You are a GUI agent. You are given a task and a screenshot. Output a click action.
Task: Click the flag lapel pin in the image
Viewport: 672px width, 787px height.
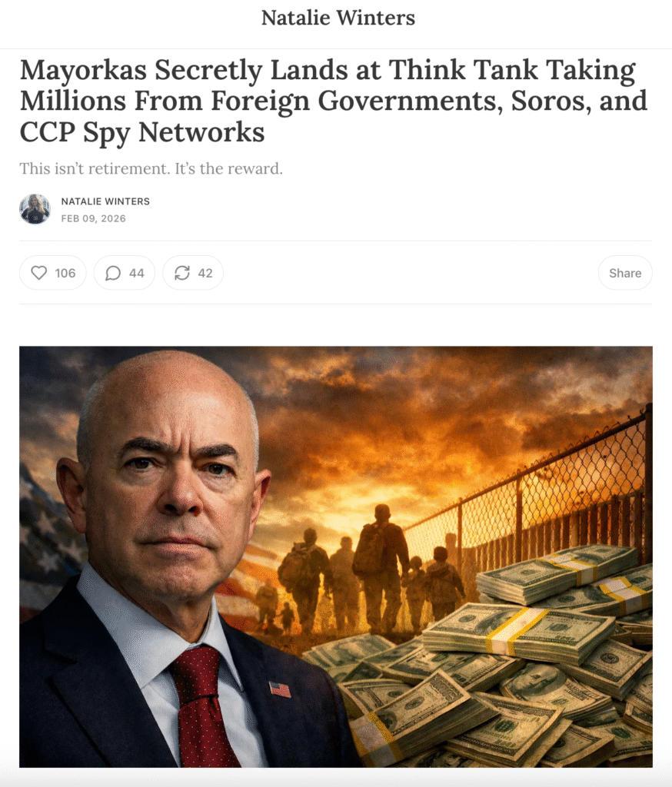[x=280, y=689]
